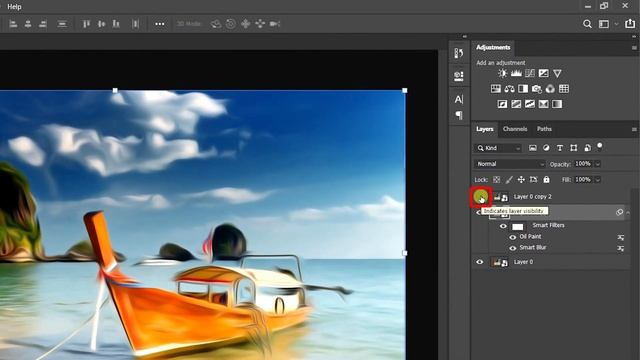Align right edges in options bar
The width and height of the screenshot is (640, 360).
(x=42, y=24)
